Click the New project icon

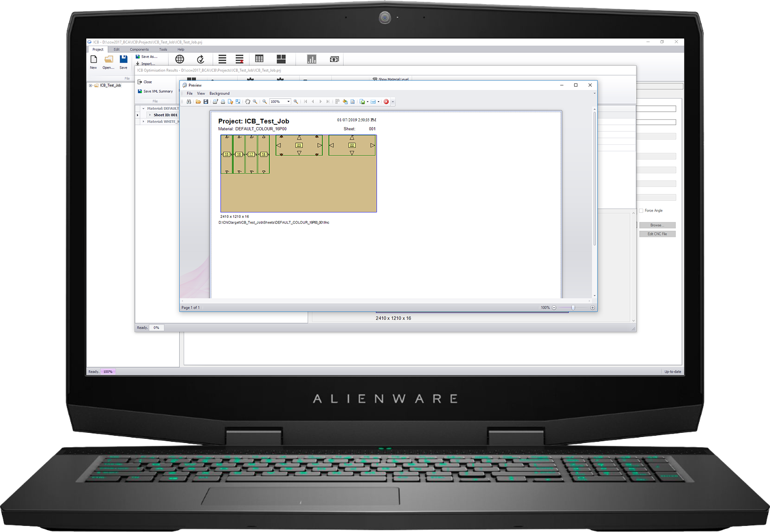point(94,59)
